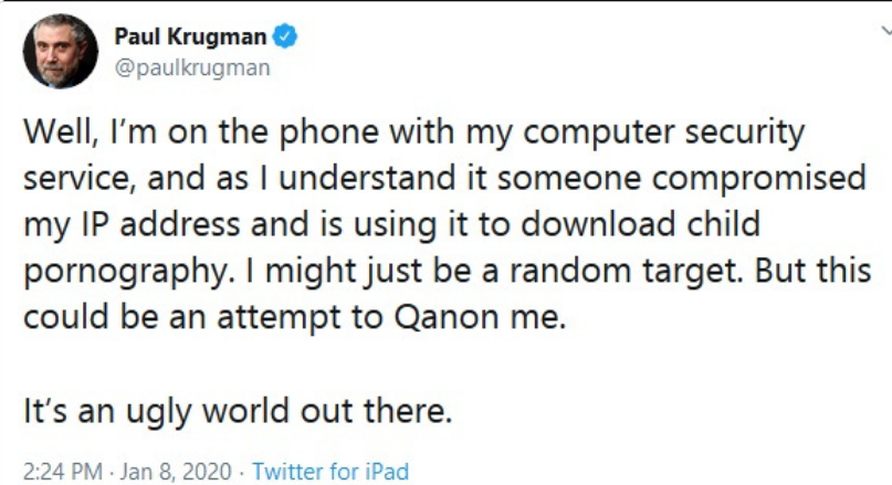Open the tweet options chevron menu
This screenshot has width=892, height=485.
886,30
